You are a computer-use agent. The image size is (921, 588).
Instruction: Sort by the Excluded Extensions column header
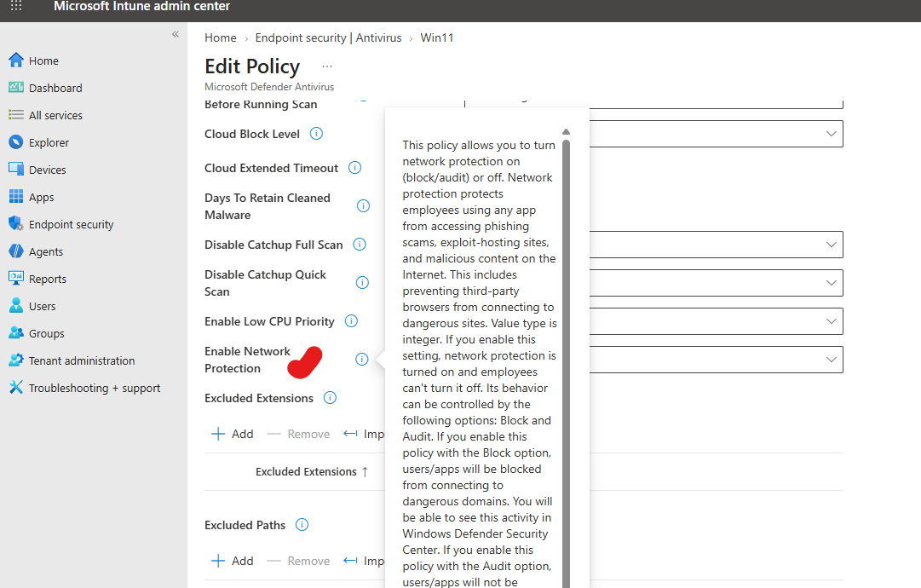tap(312, 472)
